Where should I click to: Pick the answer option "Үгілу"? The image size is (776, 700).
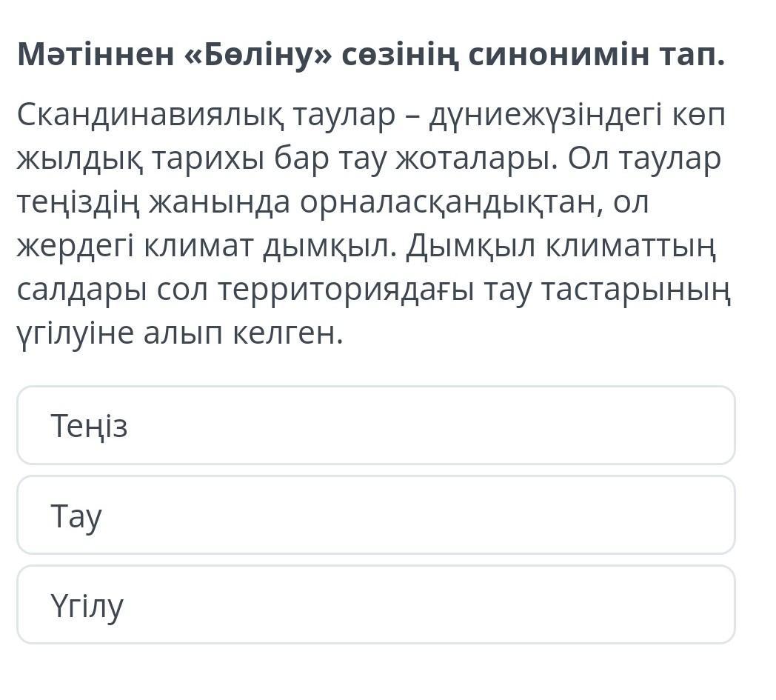coord(375,604)
